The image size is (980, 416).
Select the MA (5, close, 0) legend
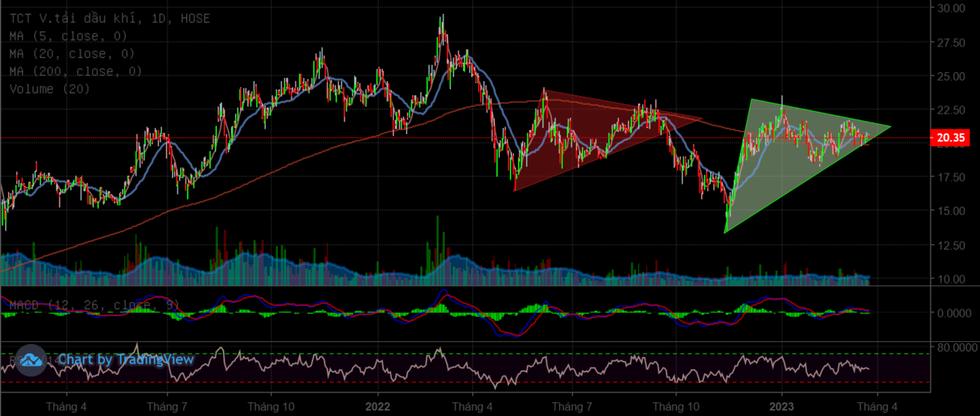(68, 36)
